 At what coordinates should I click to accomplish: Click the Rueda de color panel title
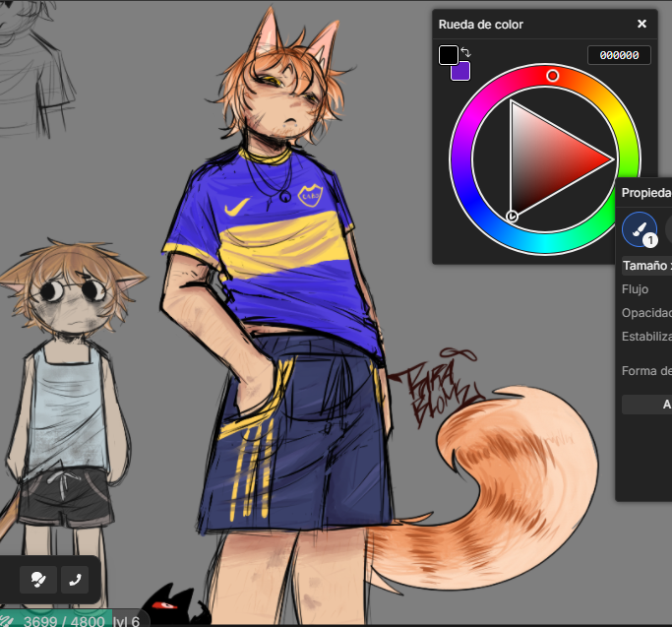[481, 25]
